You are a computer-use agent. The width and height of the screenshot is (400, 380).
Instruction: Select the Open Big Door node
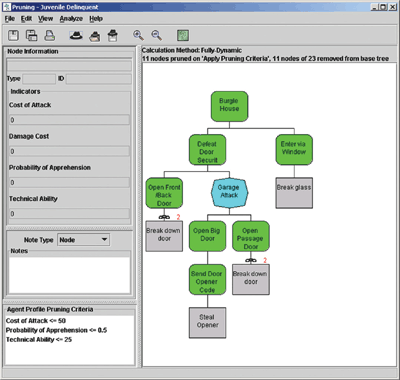click(207, 236)
